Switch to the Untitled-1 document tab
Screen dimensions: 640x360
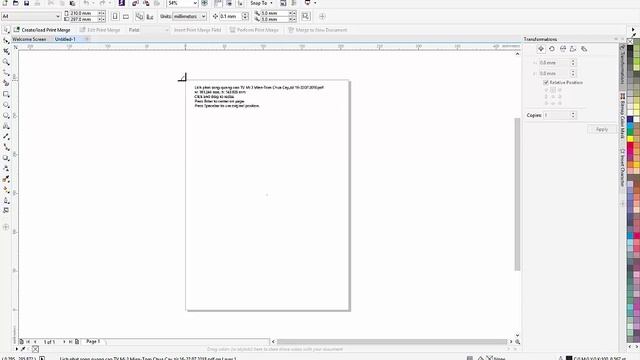[65, 39]
